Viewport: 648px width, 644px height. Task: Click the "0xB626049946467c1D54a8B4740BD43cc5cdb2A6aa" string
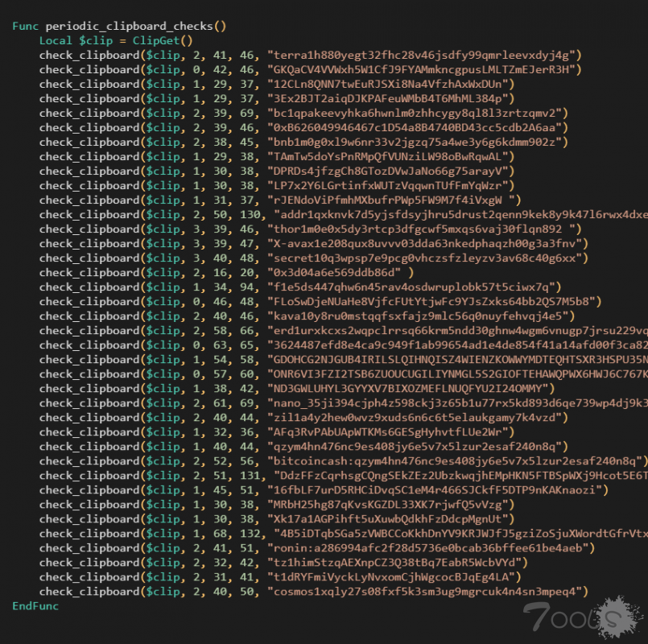pyautogui.click(x=417, y=127)
